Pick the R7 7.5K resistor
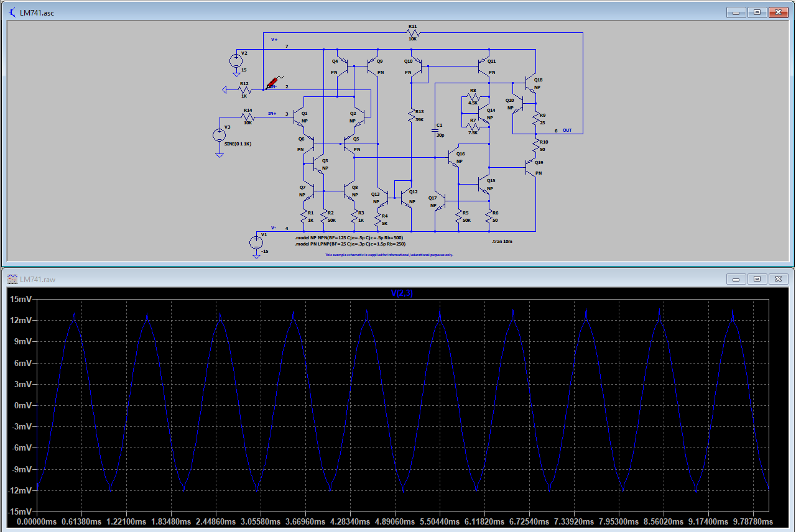Viewport: 796px width, 532px height. (473, 126)
